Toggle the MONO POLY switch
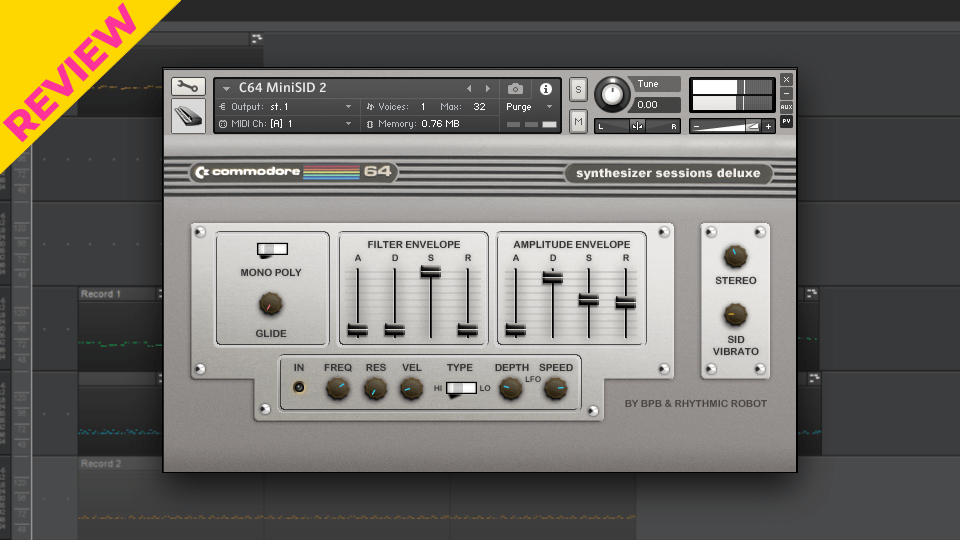This screenshot has height=540, width=960. tap(272, 249)
